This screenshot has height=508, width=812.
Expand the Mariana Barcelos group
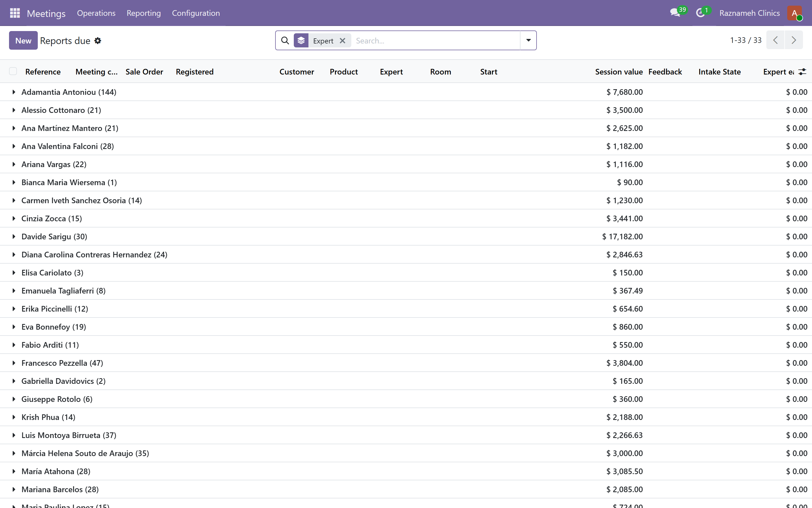14,489
